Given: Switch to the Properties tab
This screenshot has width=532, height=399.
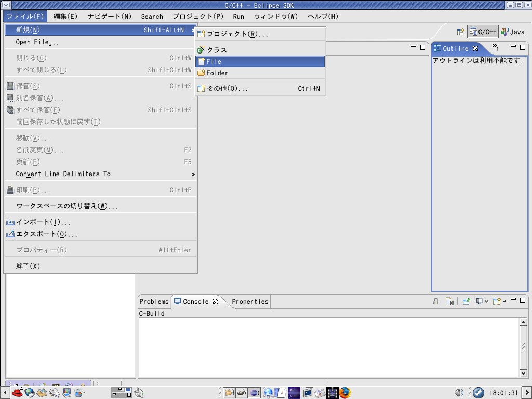Looking at the screenshot, I should point(250,302).
